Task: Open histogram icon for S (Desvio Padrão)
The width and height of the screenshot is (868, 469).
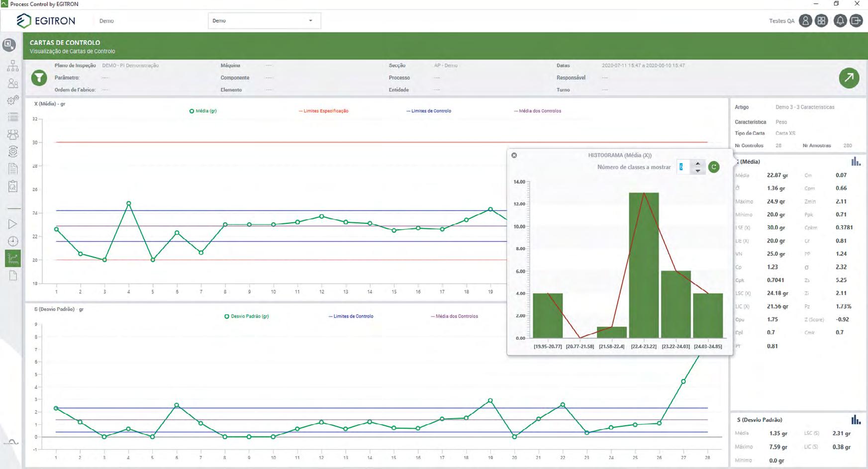Action: [x=856, y=420]
